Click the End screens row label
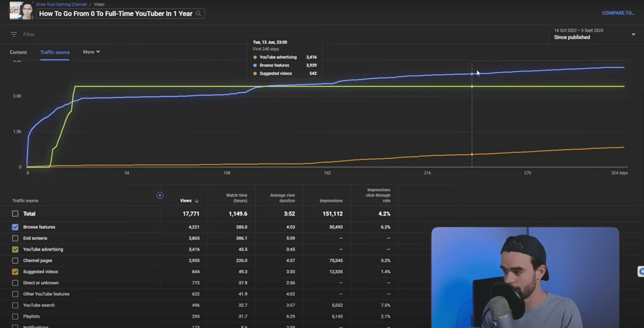Screen dimensions: 644x328 tap(35, 238)
